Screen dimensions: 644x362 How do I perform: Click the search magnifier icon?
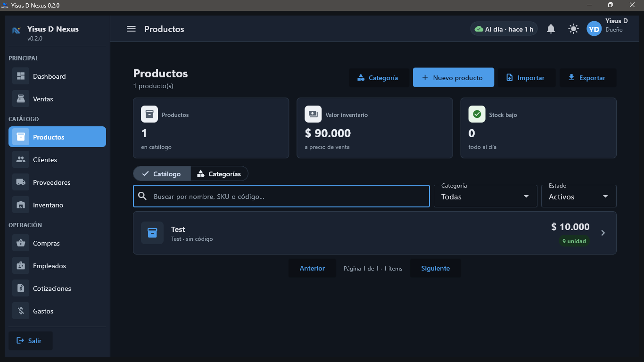142,196
